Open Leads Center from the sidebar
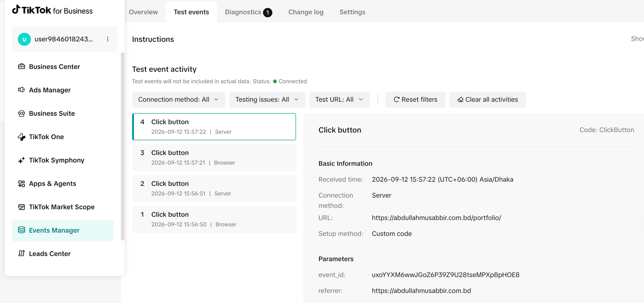Viewport: 644px width, 303px height. point(63,254)
